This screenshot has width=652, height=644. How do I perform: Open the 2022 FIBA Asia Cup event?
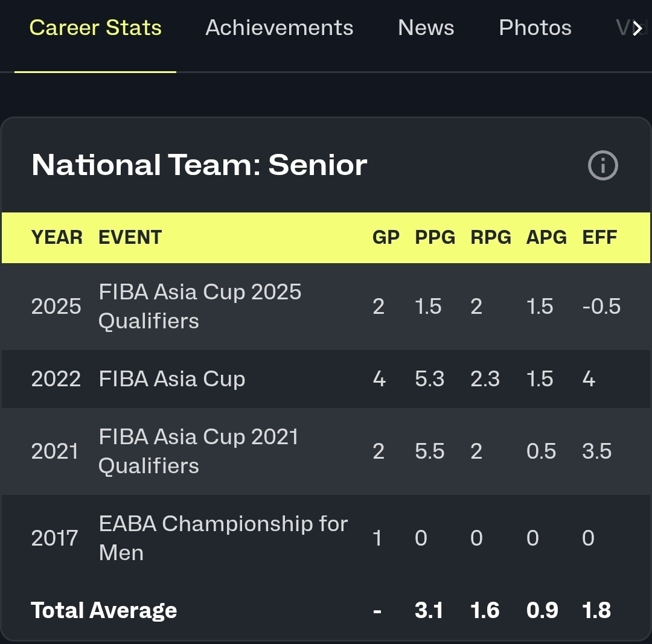click(172, 379)
